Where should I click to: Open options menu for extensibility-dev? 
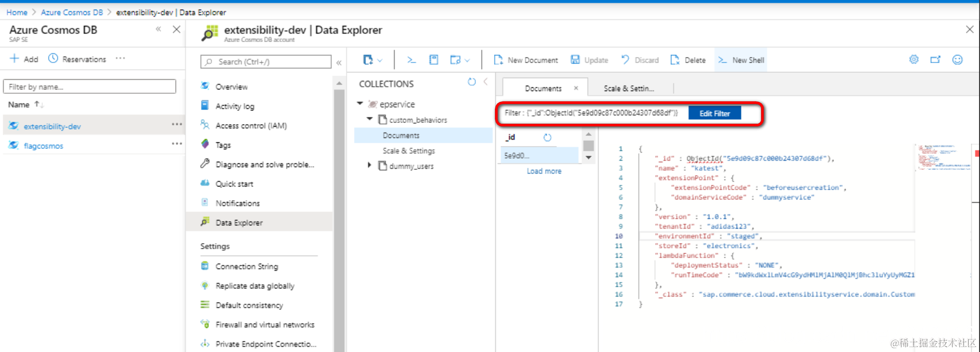coord(176,125)
